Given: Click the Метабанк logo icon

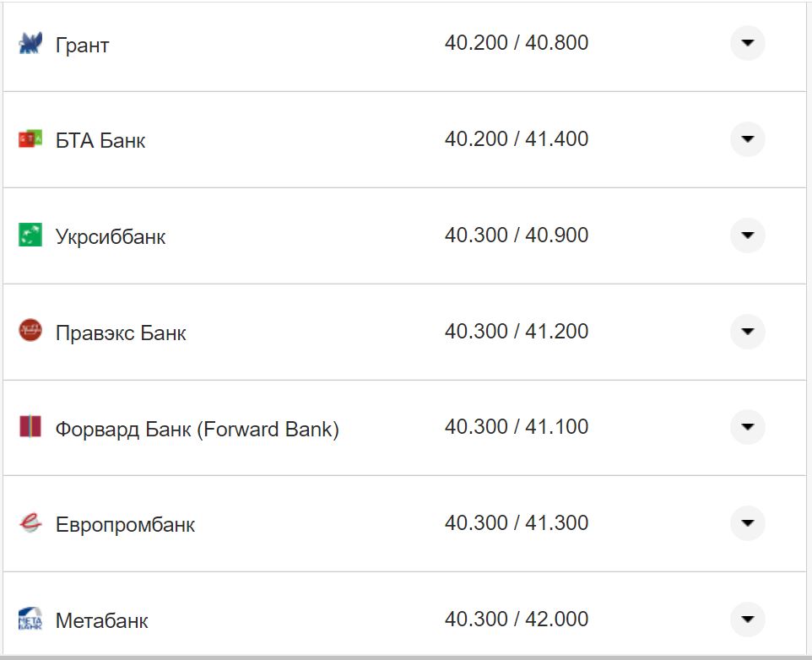Looking at the screenshot, I should [x=30, y=619].
